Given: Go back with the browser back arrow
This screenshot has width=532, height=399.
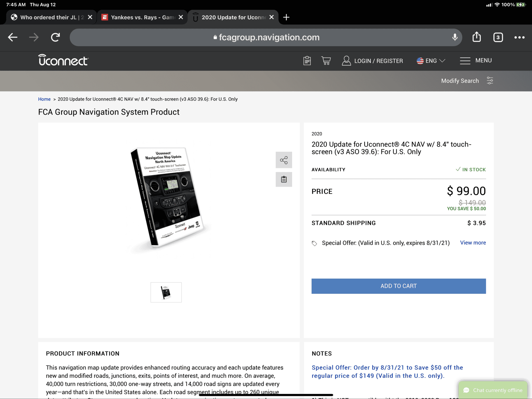Looking at the screenshot, I should (x=13, y=37).
